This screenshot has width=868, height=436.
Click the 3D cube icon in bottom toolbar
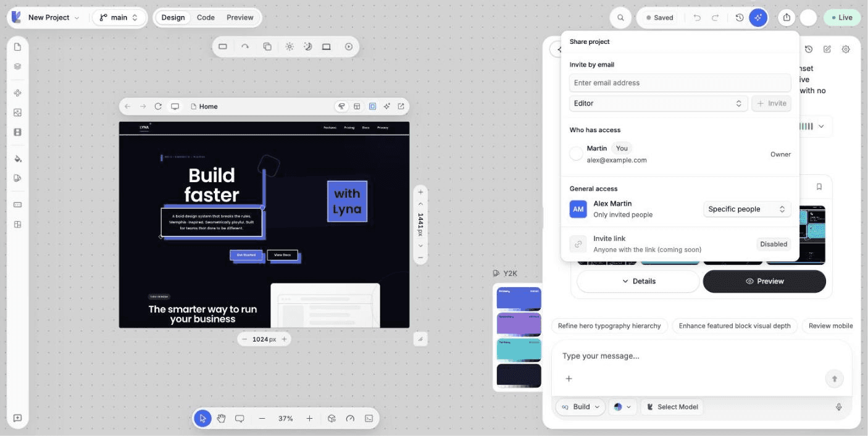tap(332, 418)
